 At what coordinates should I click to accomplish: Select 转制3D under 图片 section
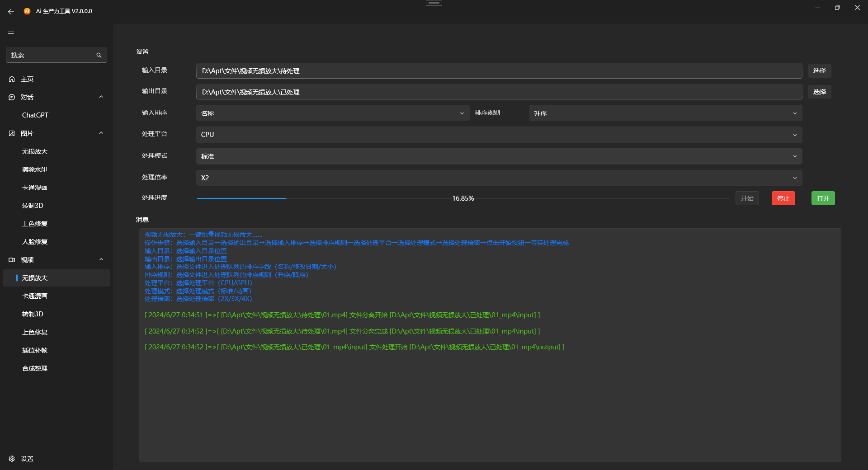coord(57,206)
